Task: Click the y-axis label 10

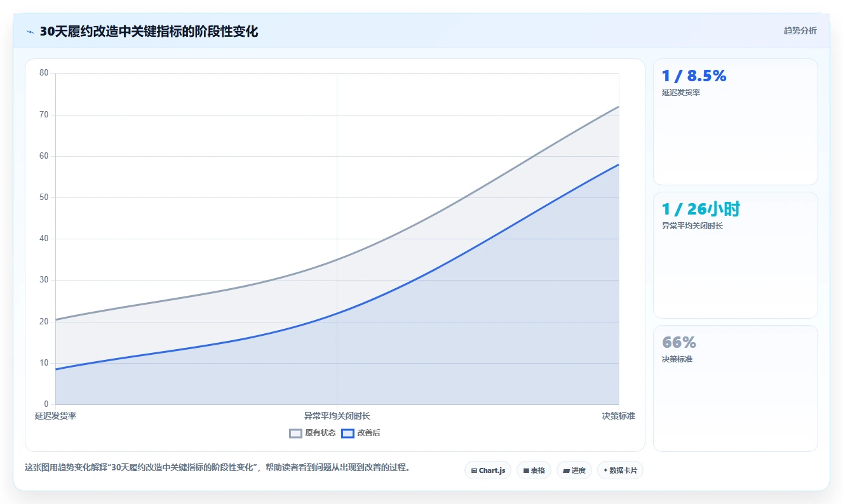Action: pyautogui.click(x=44, y=363)
